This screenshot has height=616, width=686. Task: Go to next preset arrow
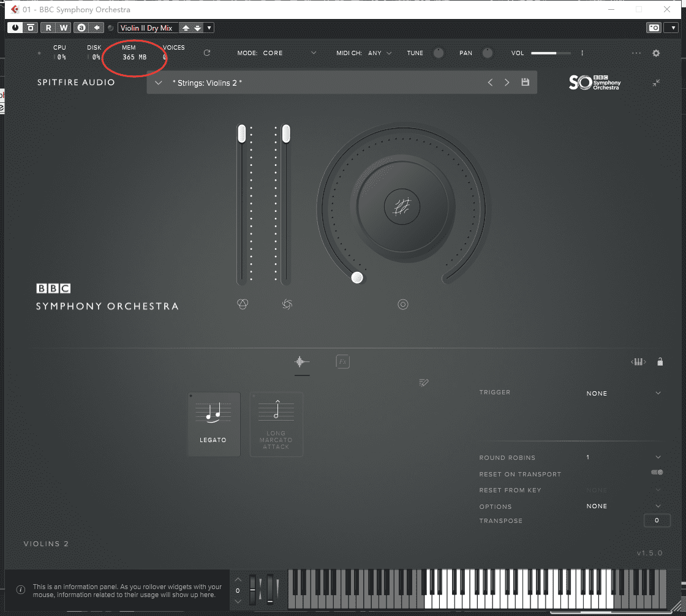[507, 83]
